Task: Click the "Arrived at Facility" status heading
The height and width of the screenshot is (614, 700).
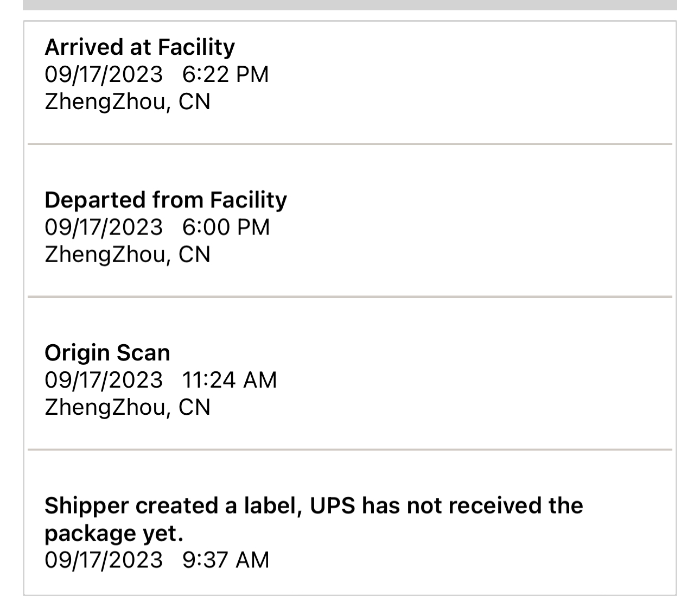Action: pyautogui.click(x=139, y=47)
